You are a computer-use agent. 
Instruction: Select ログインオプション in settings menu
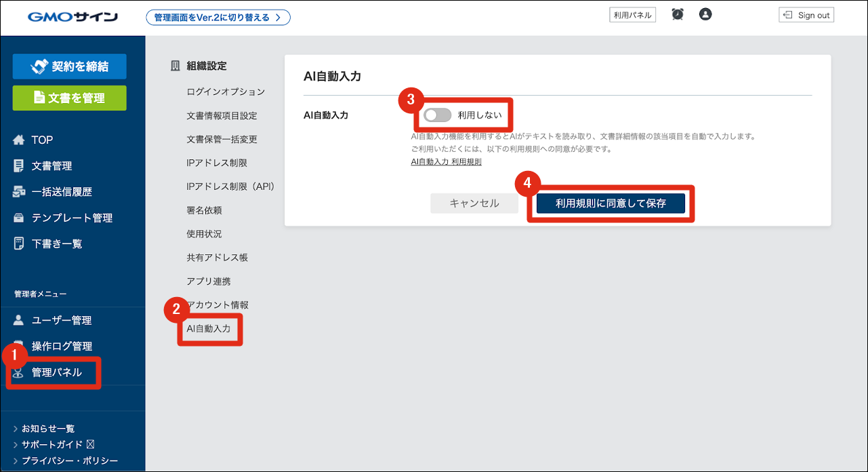pos(226,92)
